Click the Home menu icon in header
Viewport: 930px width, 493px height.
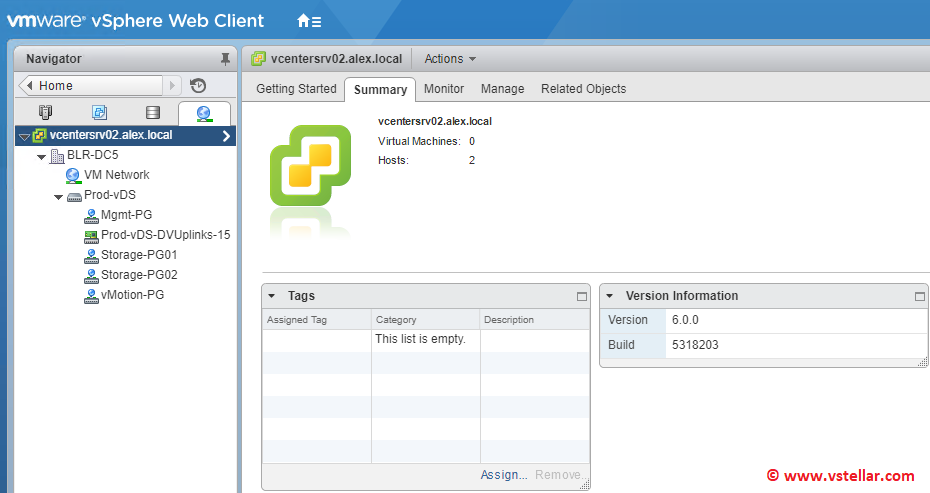(309, 21)
